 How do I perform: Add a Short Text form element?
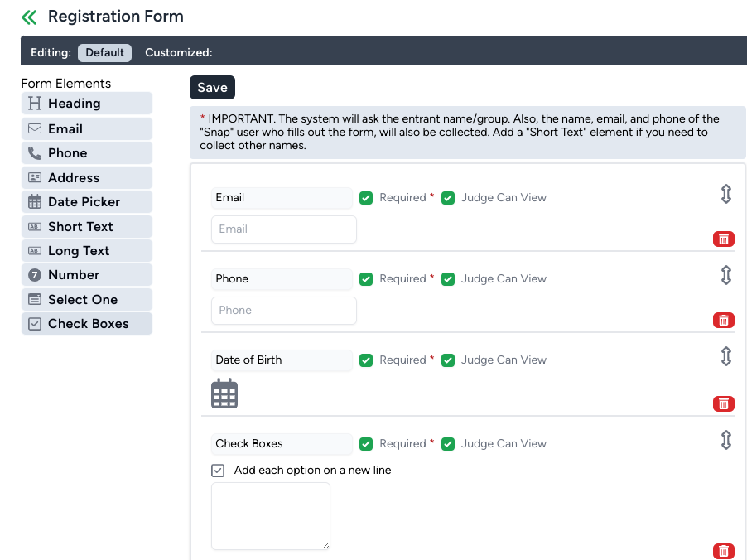coord(87,227)
